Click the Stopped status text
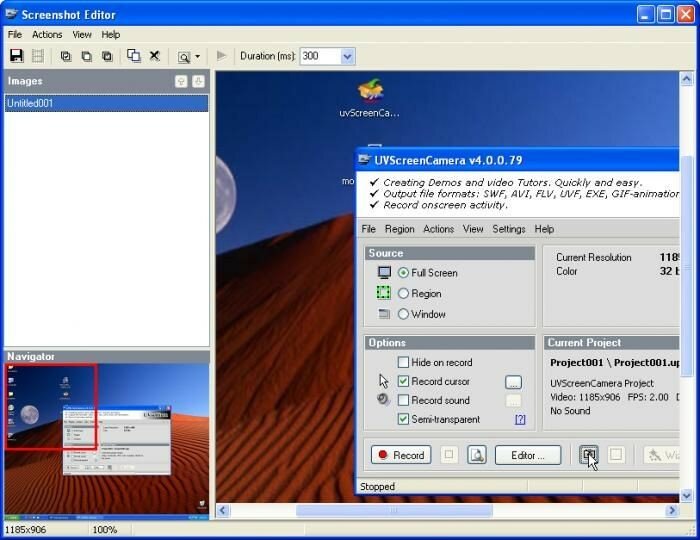Viewport: 700px width, 540px height. [377, 486]
